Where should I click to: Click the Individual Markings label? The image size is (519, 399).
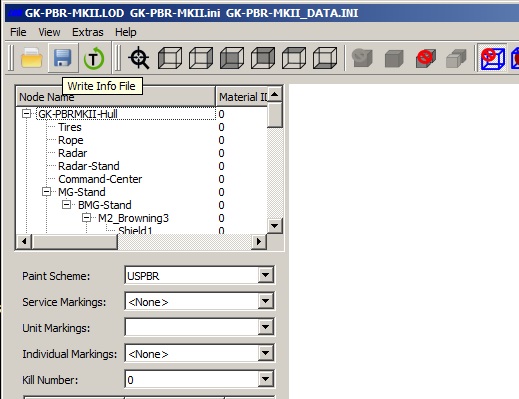click(x=70, y=354)
